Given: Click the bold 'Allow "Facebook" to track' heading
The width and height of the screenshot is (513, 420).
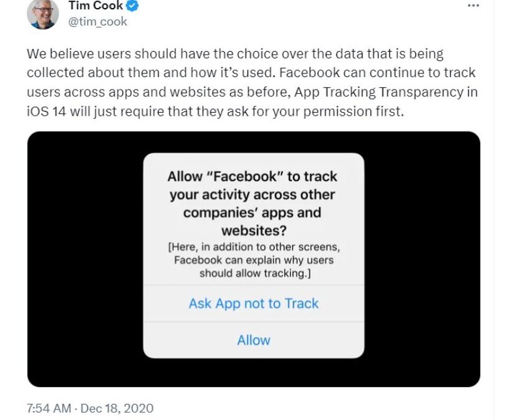Looking at the screenshot, I should pos(252,177).
